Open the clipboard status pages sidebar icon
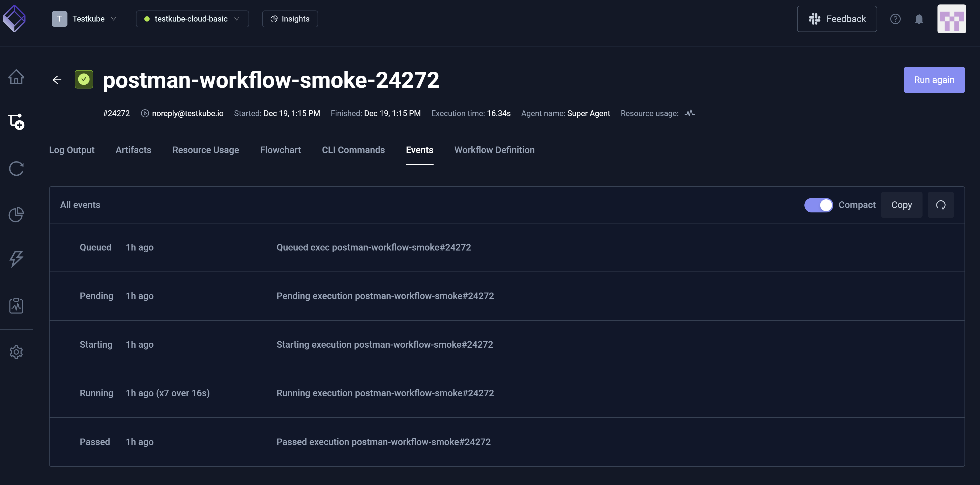980x485 pixels. click(x=16, y=305)
